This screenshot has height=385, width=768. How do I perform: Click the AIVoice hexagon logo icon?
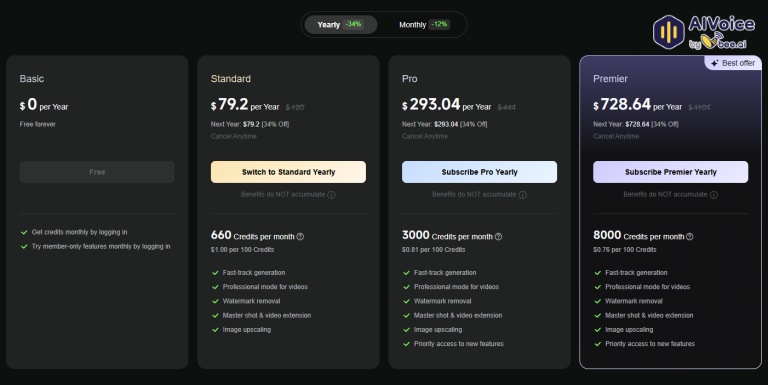click(669, 32)
